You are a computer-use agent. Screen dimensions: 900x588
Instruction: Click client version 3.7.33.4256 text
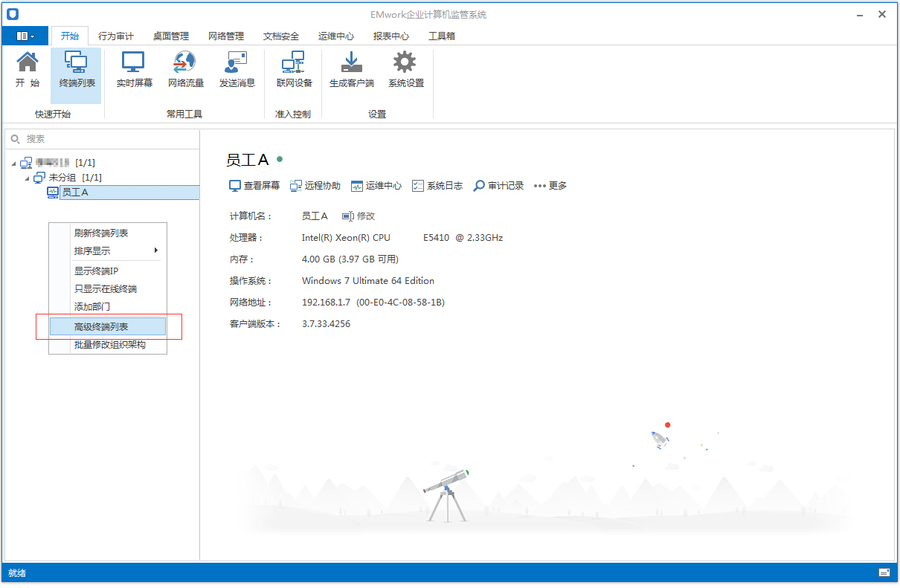pos(326,324)
